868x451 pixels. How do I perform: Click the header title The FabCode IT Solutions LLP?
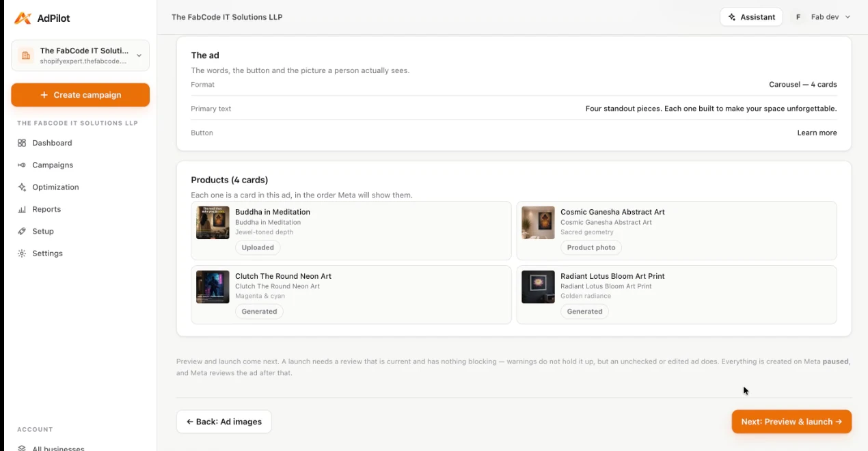coord(227,17)
